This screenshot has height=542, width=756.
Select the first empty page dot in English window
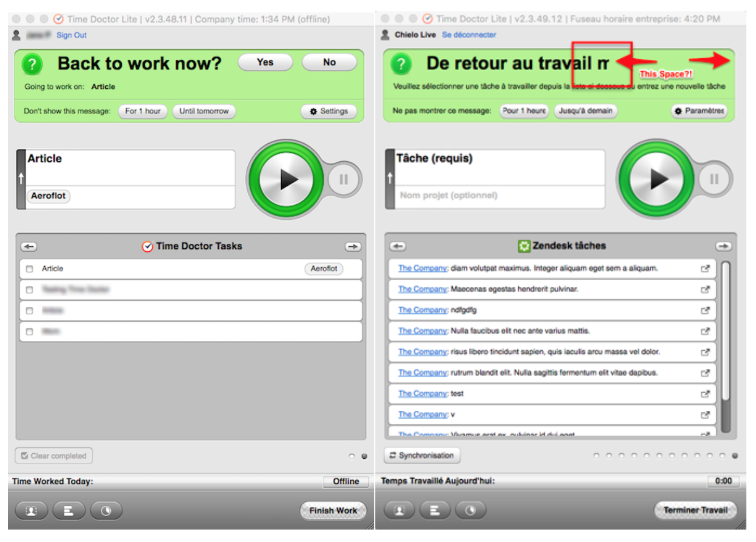[x=351, y=456]
